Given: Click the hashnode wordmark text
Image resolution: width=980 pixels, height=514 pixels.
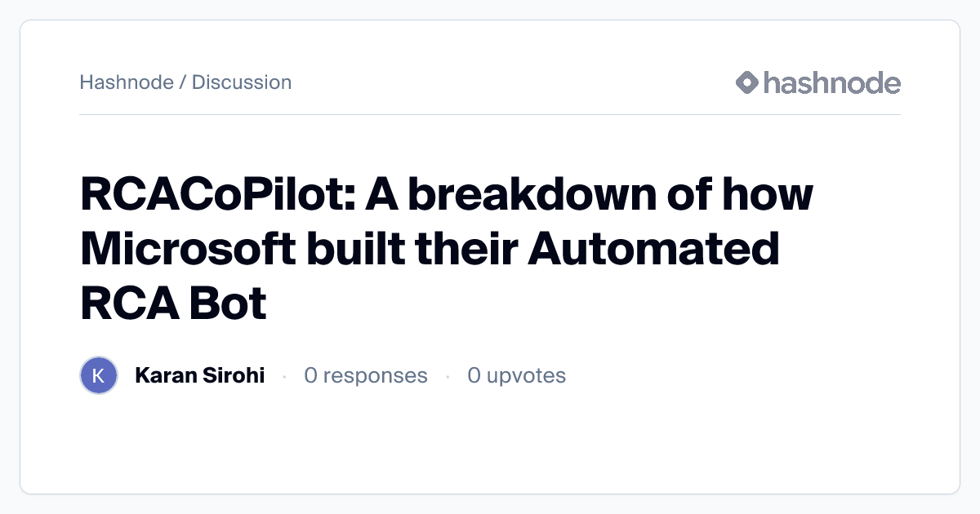Looking at the screenshot, I should (831, 82).
